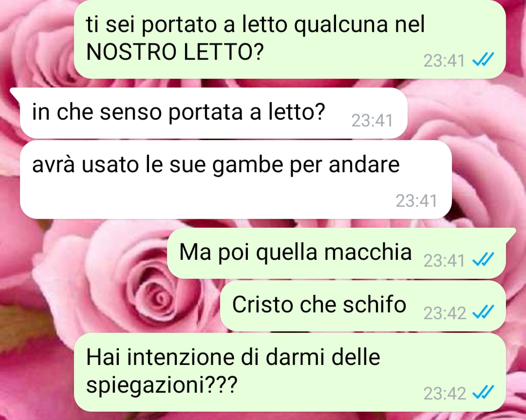Tap the 23:42 timestamp on 'Cristo che schifo'
The image size is (526, 420).
[x=445, y=313]
